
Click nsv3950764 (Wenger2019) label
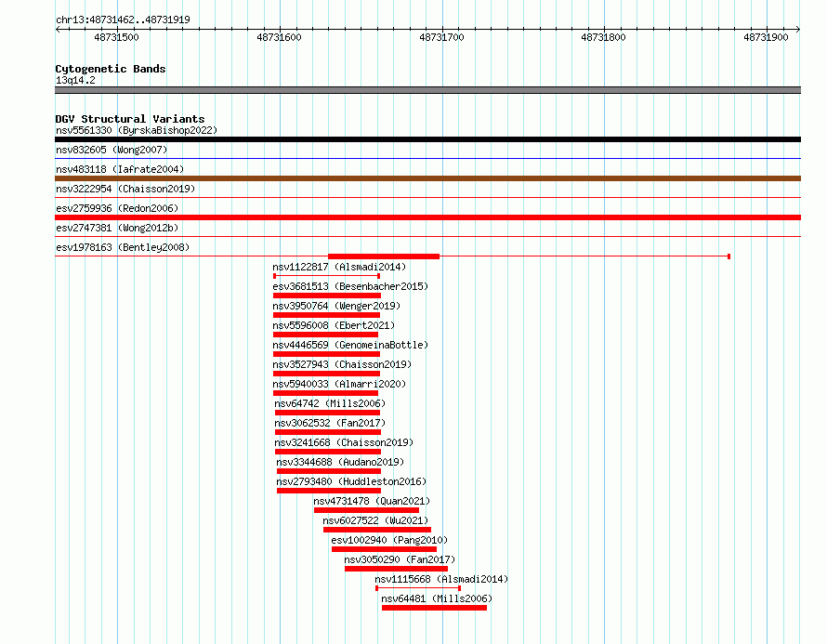coord(336,306)
